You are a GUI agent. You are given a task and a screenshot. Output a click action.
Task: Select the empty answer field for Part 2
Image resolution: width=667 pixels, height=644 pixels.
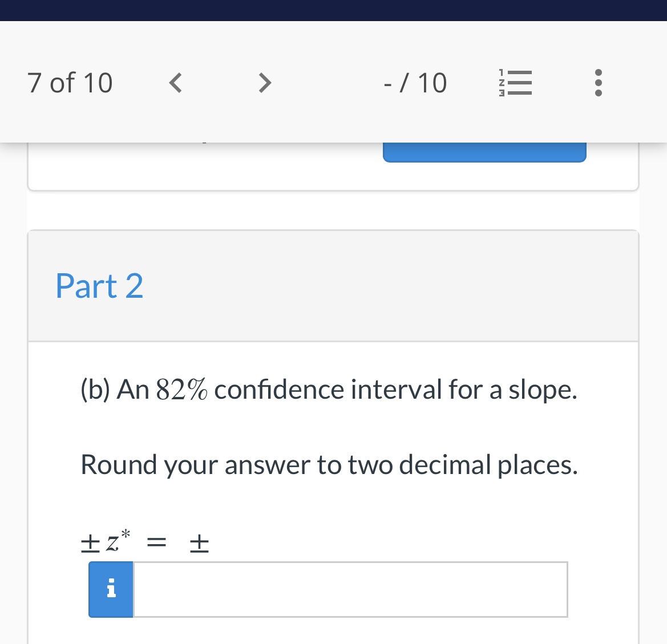350,589
